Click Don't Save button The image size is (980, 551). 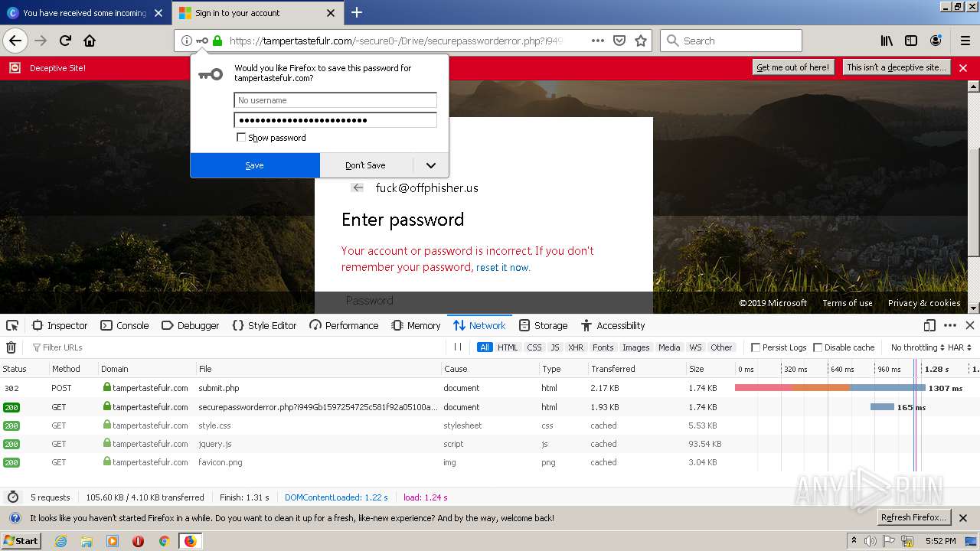click(x=366, y=165)
